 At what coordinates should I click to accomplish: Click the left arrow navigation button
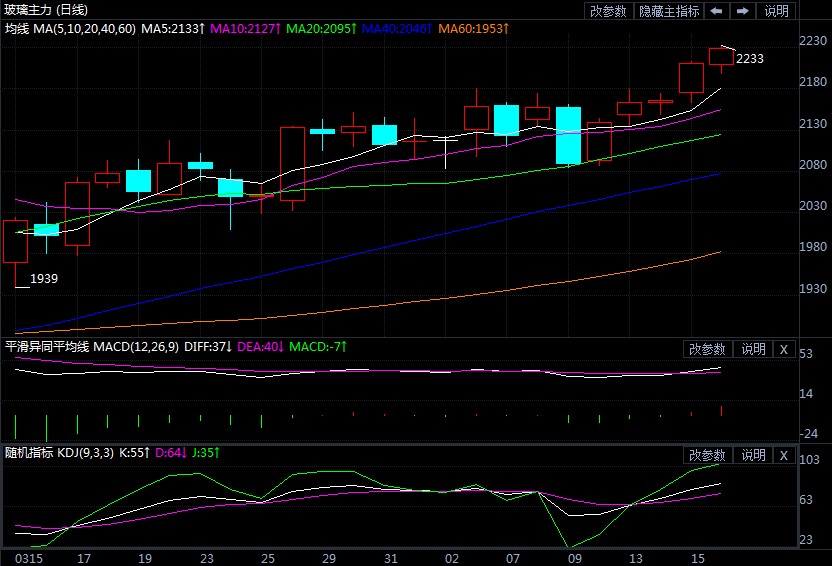[717, 11]
